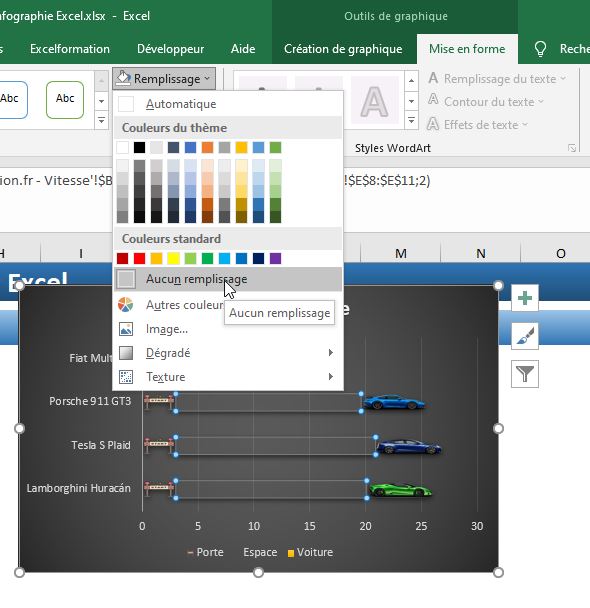590x608 pixels.
Task: Pick the standard light blue swatch
Action: (224, 258)
